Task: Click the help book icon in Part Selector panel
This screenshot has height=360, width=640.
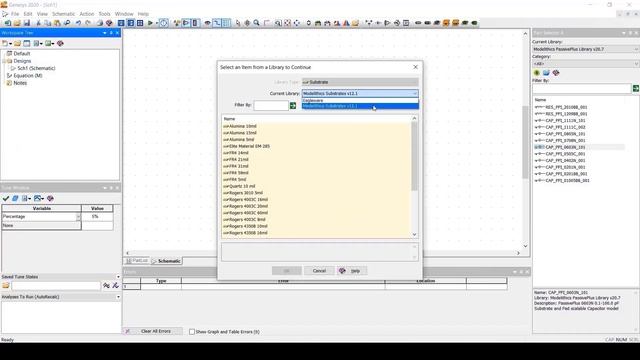Action: [556, 73]
